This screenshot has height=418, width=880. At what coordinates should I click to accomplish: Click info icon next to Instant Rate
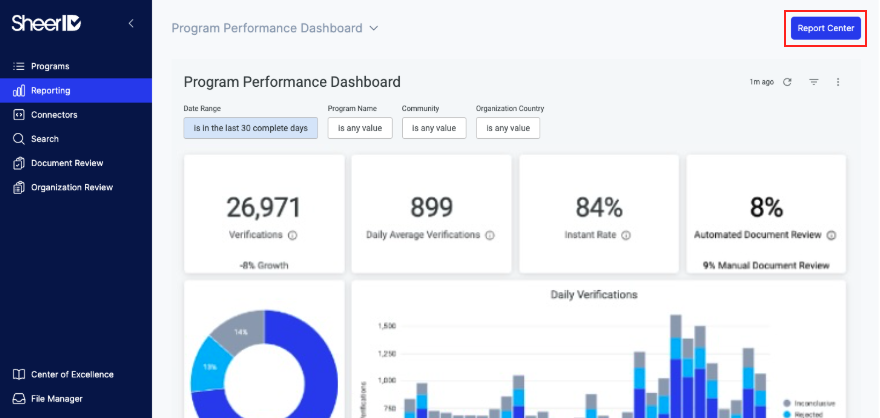click(x=626, y=236)
